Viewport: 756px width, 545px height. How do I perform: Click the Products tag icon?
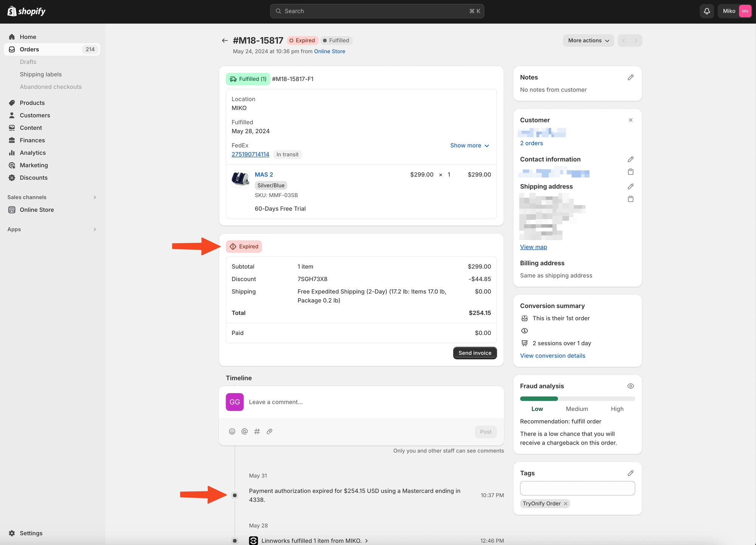coord(12,103)
